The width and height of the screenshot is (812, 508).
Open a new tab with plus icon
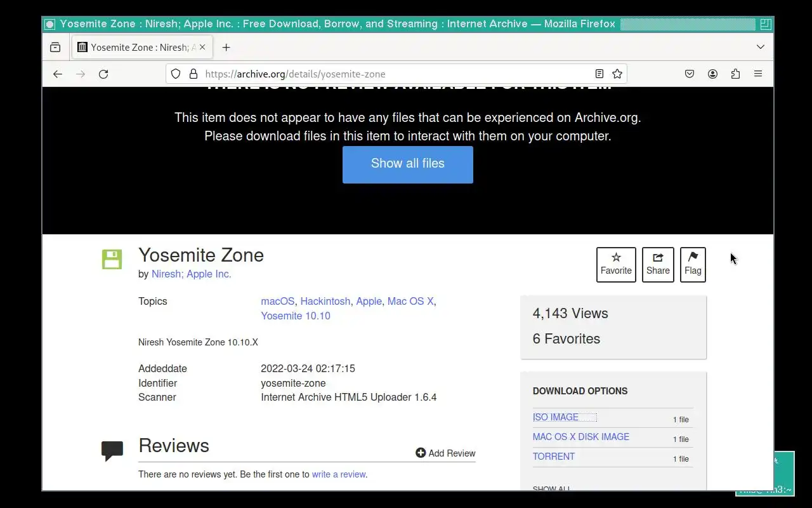pos(226,47)
